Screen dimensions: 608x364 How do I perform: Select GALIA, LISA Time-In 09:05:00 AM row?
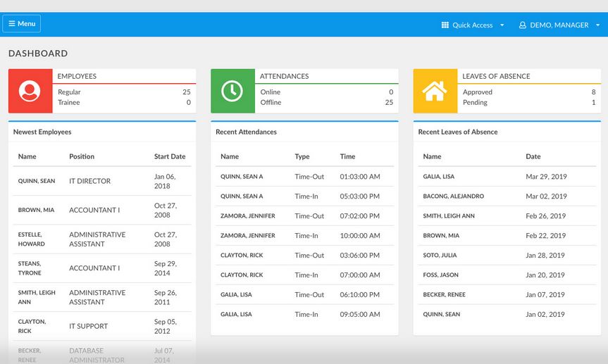tap(304, 315)
